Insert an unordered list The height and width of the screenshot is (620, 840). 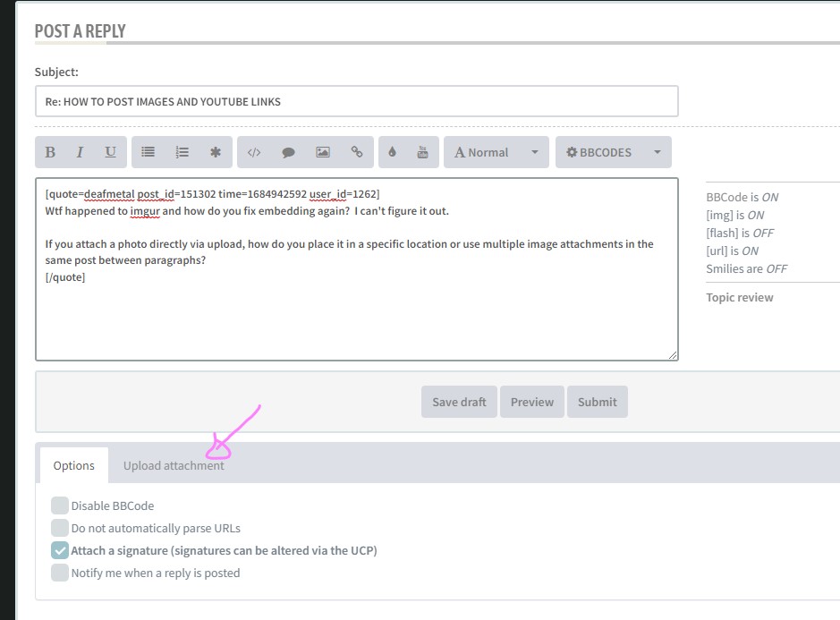pyautogui.click(x=148, y=152)
